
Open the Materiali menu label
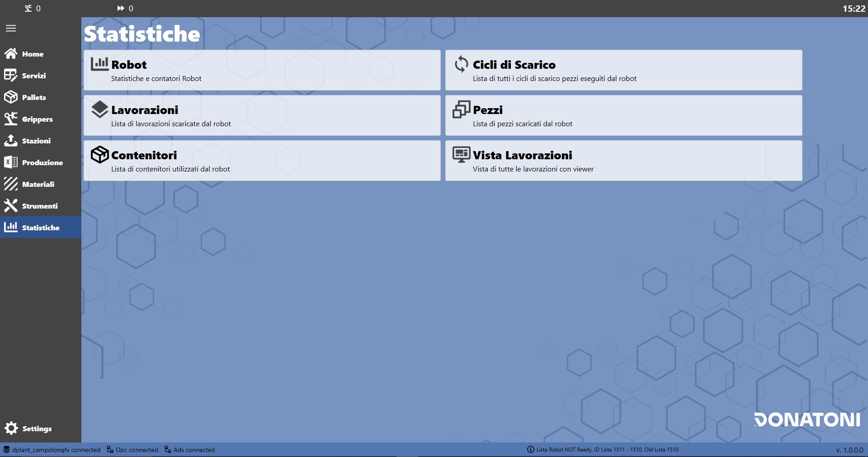pos(38,184)
